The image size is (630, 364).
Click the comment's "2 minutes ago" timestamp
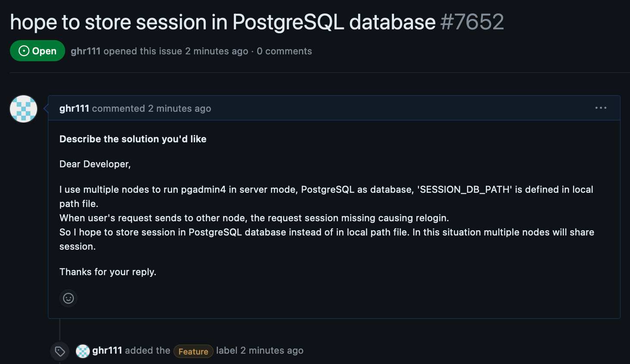[x=180, y=108]
